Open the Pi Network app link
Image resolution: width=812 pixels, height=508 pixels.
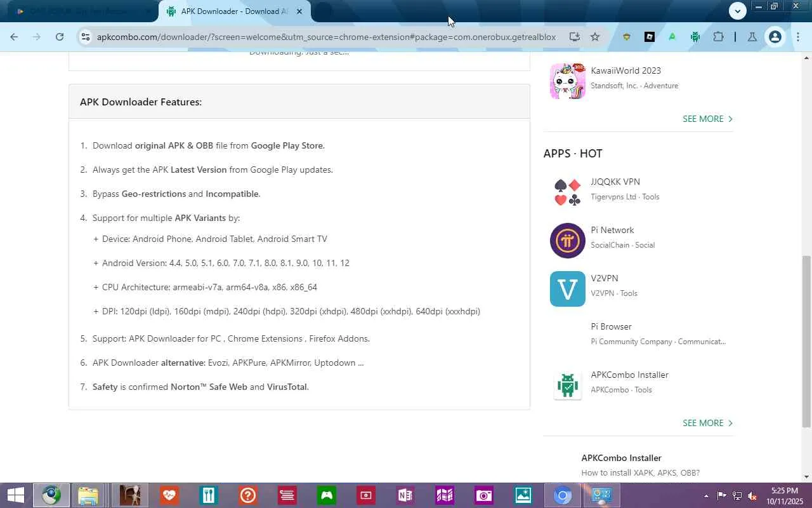pos(612,230)
